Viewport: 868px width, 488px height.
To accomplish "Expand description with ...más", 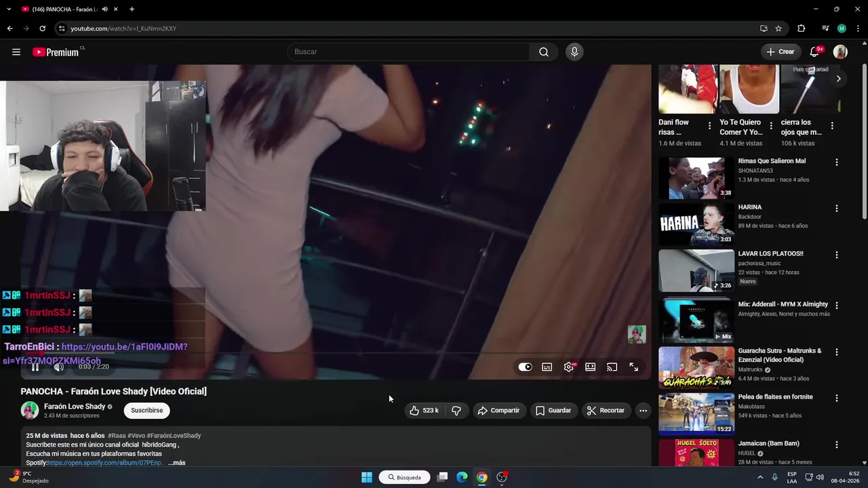I will tap(176, 463).
